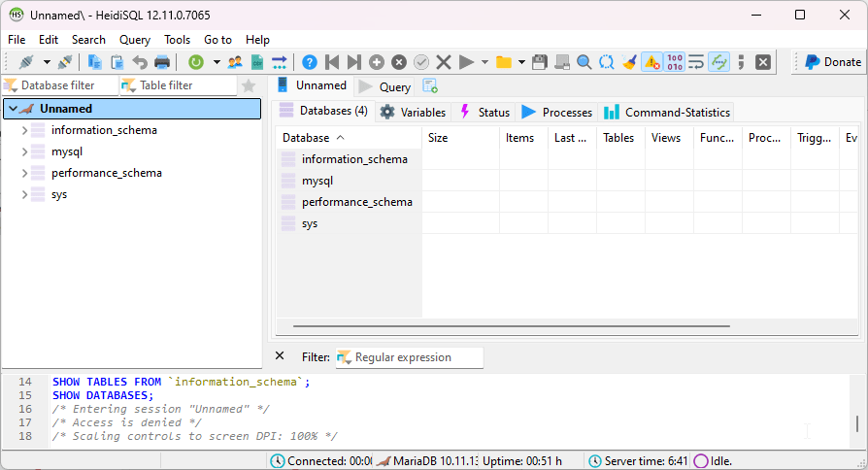Sort by the Database column header
This screenshot has height=470, width=868.
click(306, 138)
